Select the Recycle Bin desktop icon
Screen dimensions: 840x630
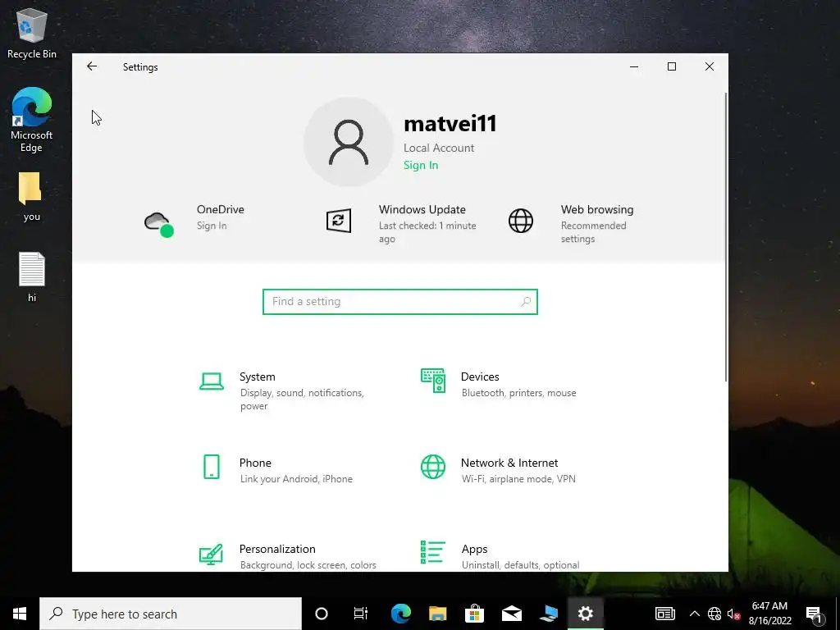coord(32,34)
